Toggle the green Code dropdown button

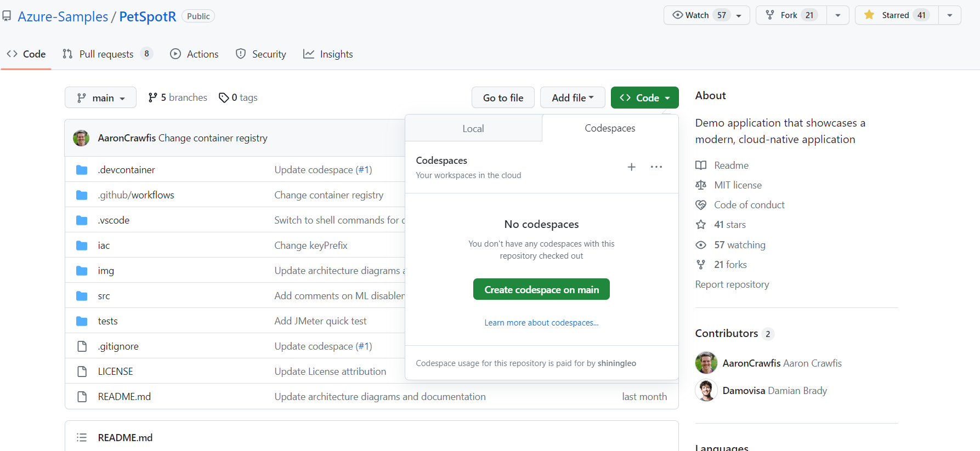click(644, 98)
